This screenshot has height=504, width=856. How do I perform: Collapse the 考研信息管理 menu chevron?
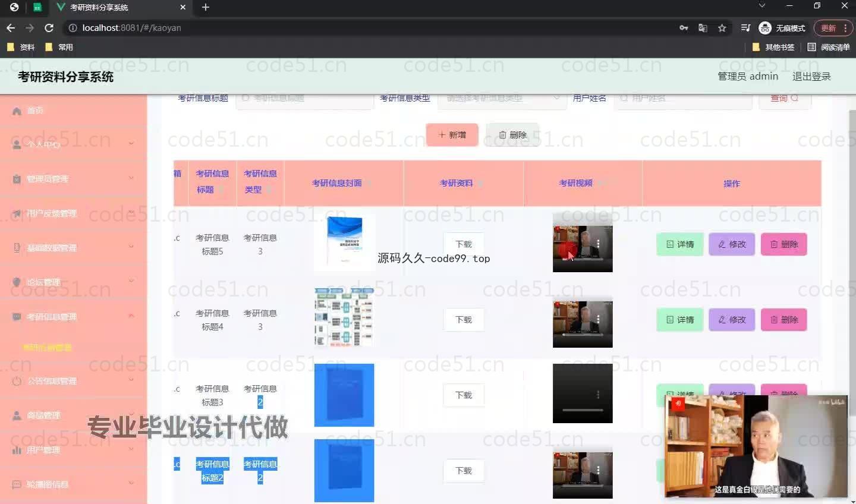pyautogui.click(x=131, y=316)
